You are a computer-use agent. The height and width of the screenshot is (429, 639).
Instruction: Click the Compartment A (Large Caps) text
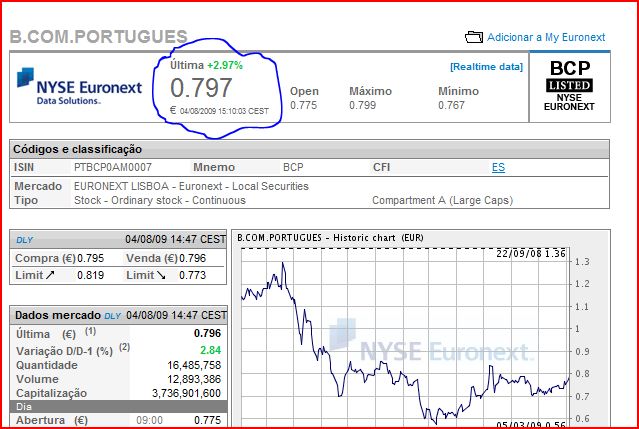[442, 200]
